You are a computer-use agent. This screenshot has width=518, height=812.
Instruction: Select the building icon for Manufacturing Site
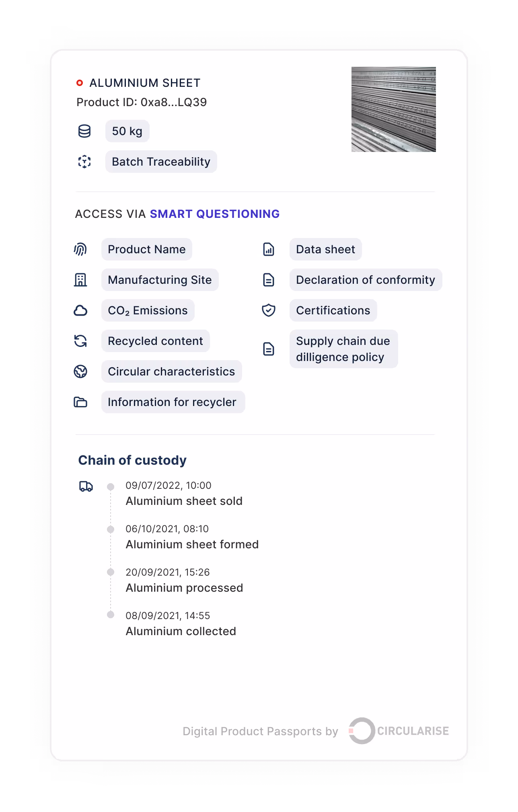coord(81,280)
